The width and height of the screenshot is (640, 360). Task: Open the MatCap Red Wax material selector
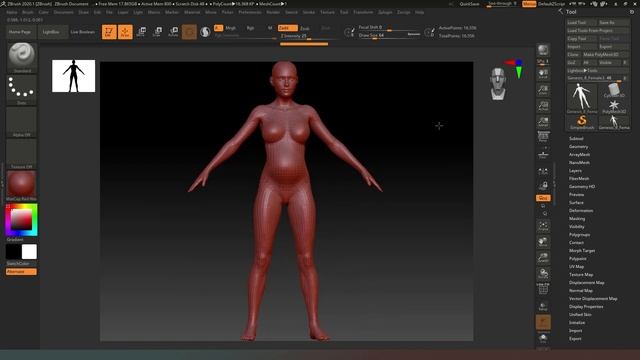point(22,186)
